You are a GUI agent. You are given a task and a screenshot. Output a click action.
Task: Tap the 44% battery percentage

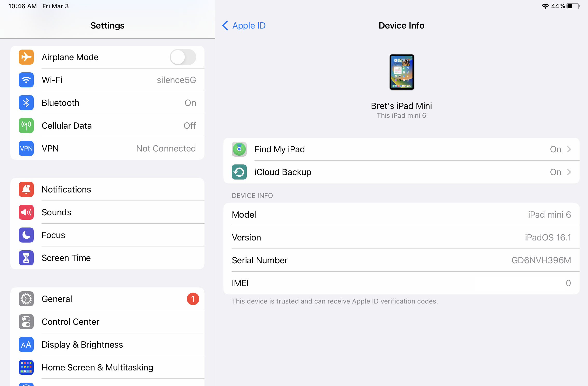558,6
